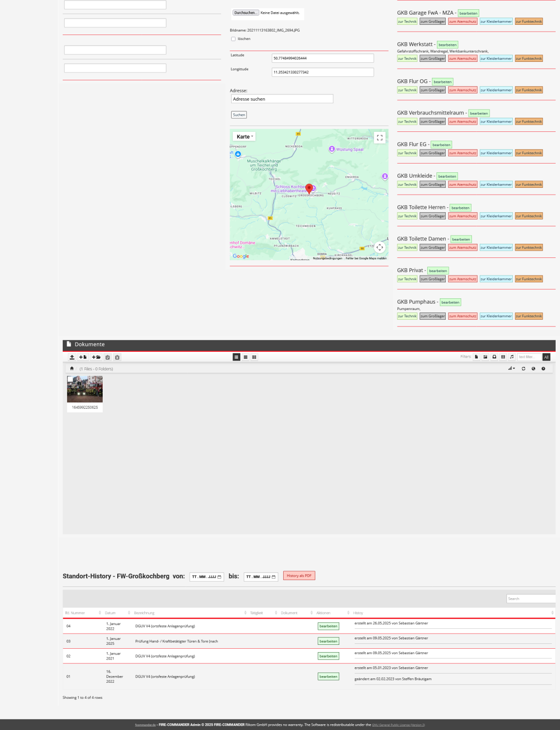Select the checkbox on the document thumbnail
The width and height of the screenshot is (560, 730).
(70, 379)
